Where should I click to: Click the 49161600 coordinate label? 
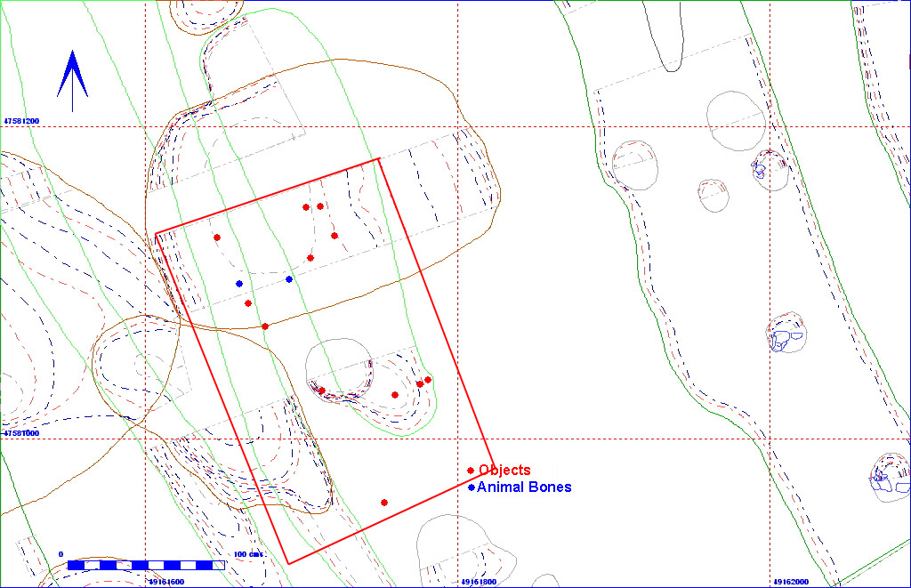(x=165, y=582)
